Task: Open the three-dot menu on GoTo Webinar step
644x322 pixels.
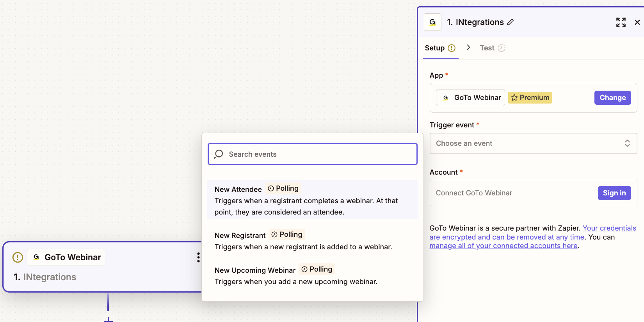Action: pos(198,257)
